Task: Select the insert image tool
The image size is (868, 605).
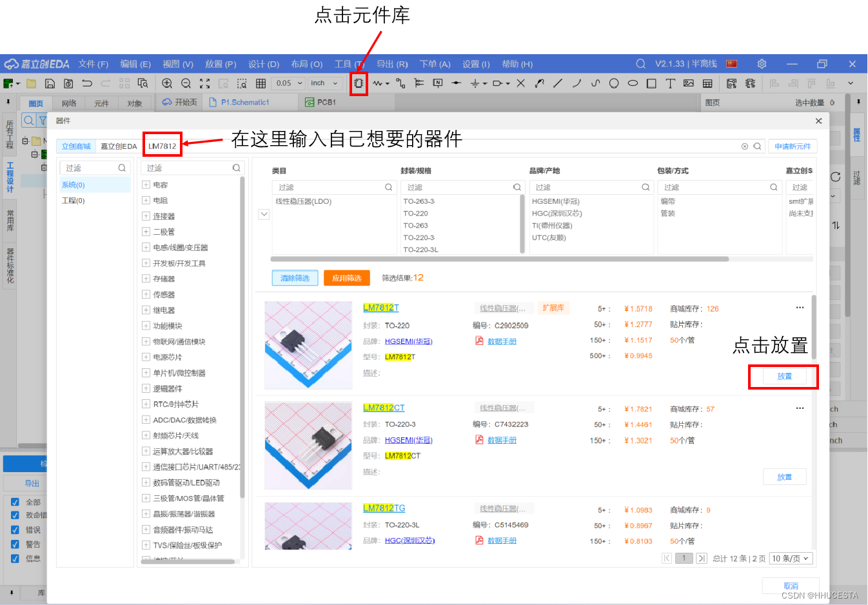Action: tap(689, 83)
